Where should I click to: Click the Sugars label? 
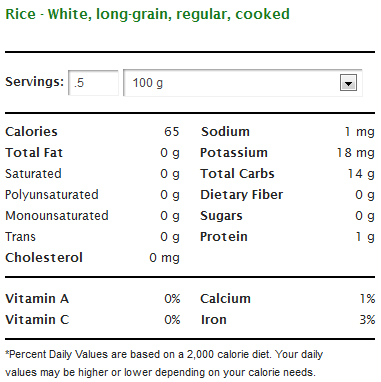pyautogui.click(x=221, y=216)
